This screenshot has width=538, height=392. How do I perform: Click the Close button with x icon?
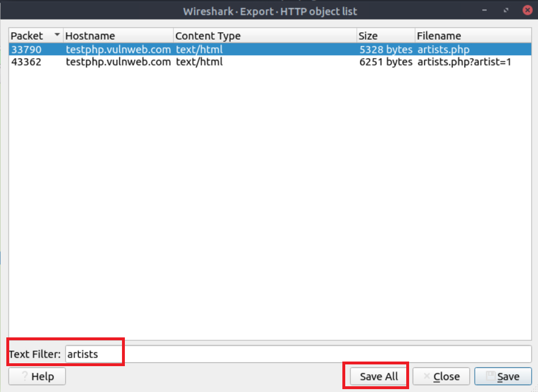[441, 376]
